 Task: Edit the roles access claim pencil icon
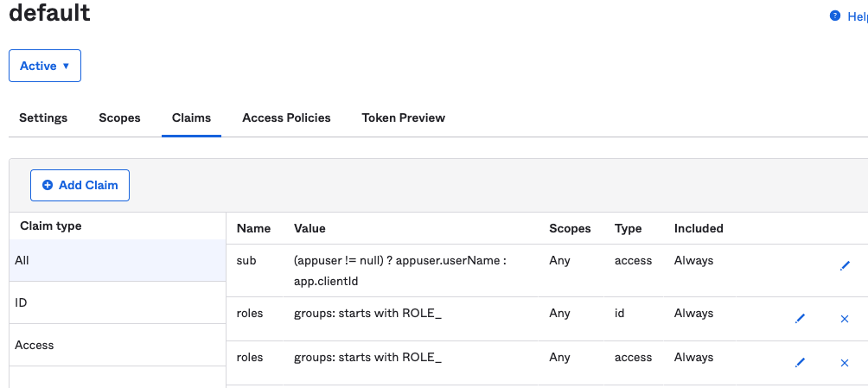800,363
